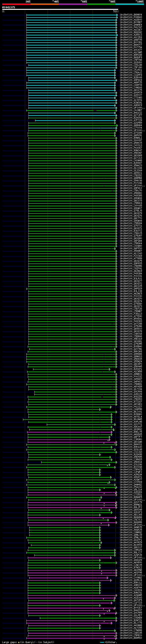The width and height of the screenshot is (146, 644).
Task: Open the UniRef100_C4JNB7 entry
Action: pyautogui.click(x=131, y=110)
